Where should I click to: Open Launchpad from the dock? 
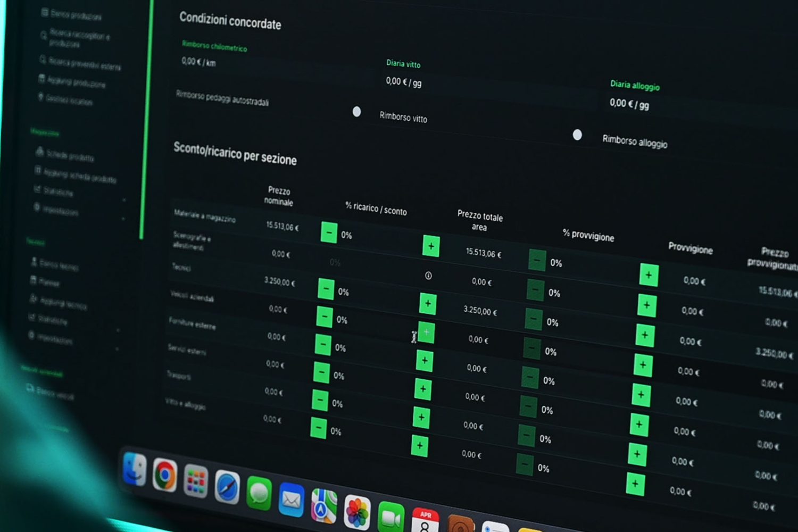196,481
